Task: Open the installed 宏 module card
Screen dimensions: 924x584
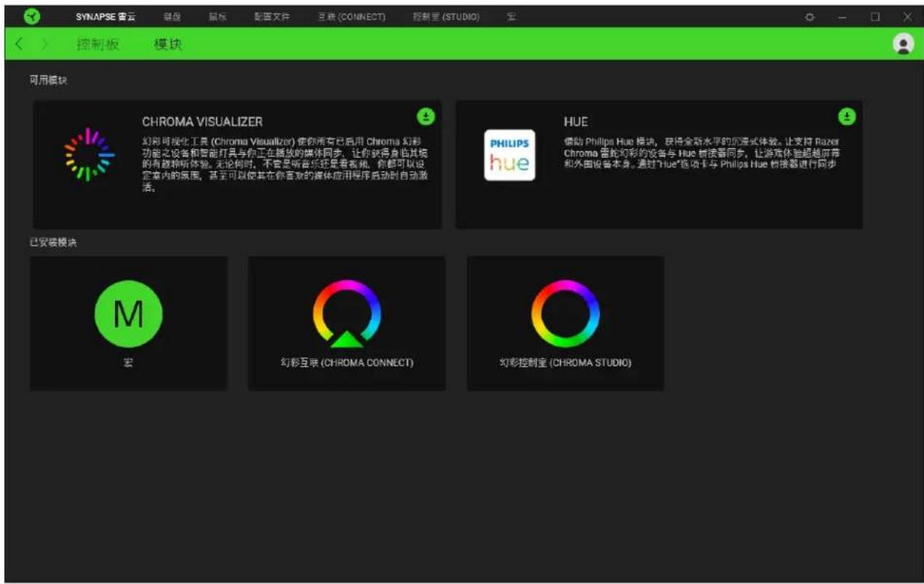Action: 129,323
